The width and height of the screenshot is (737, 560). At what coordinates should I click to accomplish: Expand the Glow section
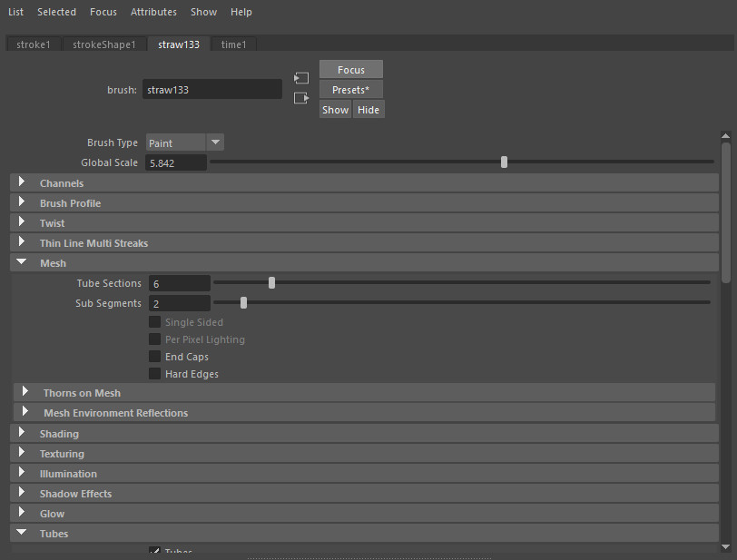coord(364,514)
